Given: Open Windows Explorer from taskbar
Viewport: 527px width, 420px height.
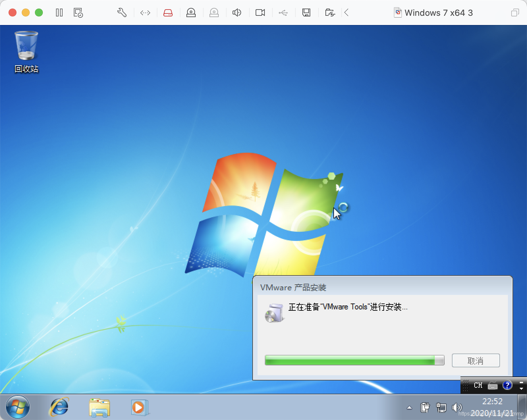Looking at the screenshot, I should click(x=99, y=407).
